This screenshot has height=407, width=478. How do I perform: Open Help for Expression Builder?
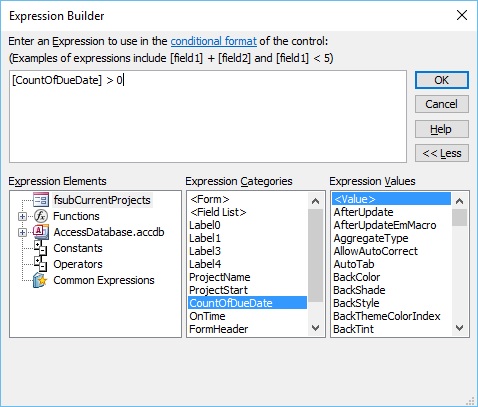click(442, 129)
